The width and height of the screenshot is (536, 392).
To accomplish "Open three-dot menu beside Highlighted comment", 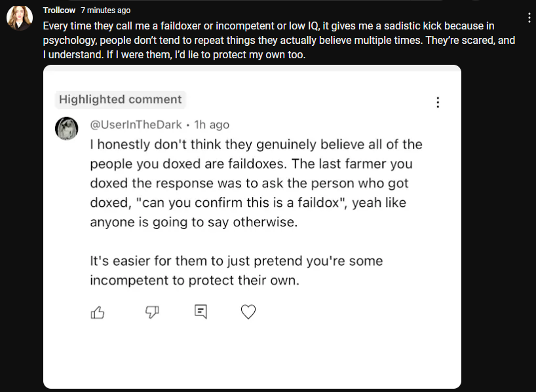I will coord(438,102).
